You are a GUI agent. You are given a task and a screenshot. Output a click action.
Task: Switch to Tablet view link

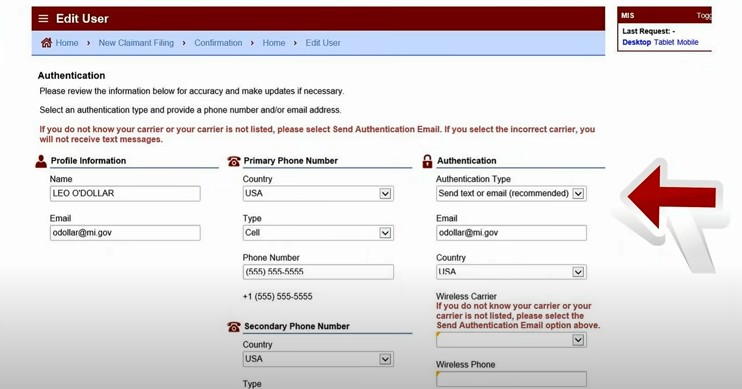664,42
